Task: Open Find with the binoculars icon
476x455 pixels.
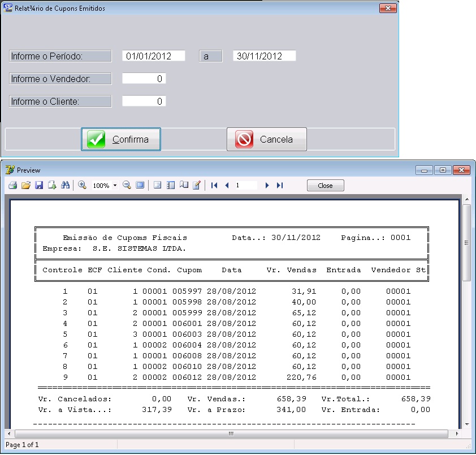Action: (65, 185)
